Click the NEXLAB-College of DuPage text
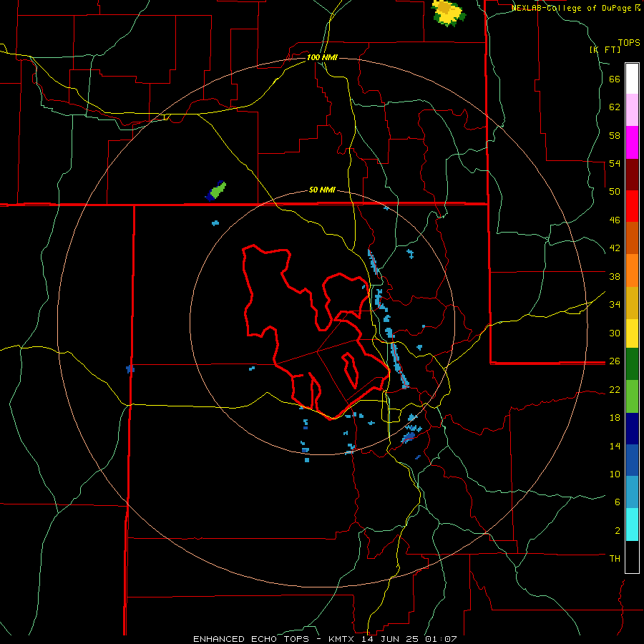Viewport: 644px width, 644px height. click(x=572, y=8)
